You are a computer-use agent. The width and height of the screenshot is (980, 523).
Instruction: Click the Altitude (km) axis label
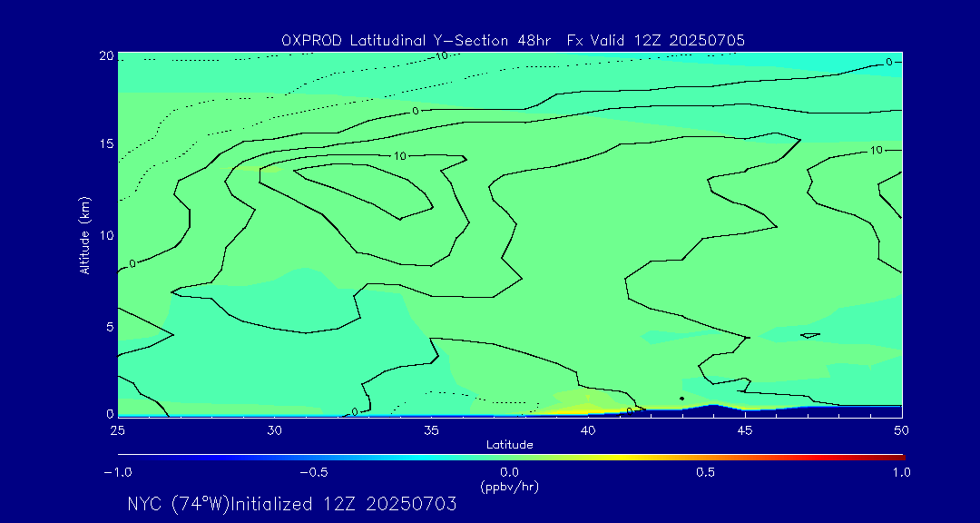(x=84, y=234)
